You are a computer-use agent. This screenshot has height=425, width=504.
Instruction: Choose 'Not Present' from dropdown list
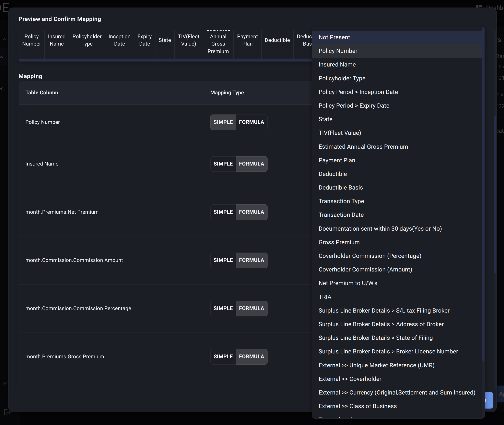coord(334,37)
